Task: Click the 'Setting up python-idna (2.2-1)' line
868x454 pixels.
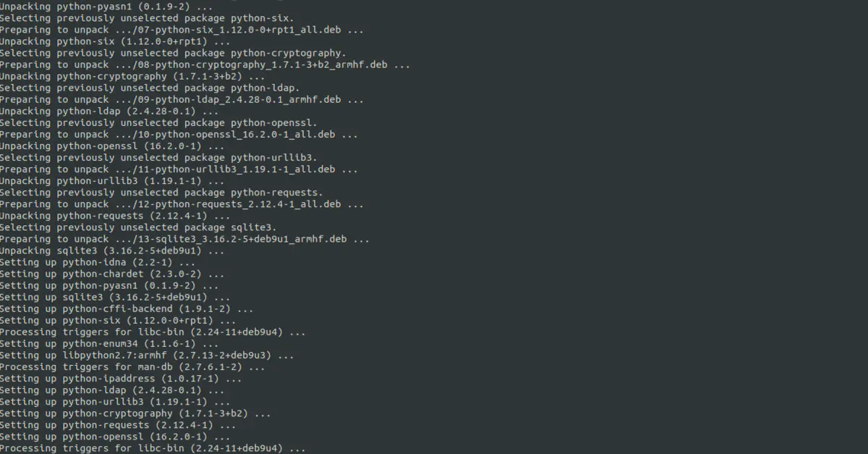Action: pos(98,261)
